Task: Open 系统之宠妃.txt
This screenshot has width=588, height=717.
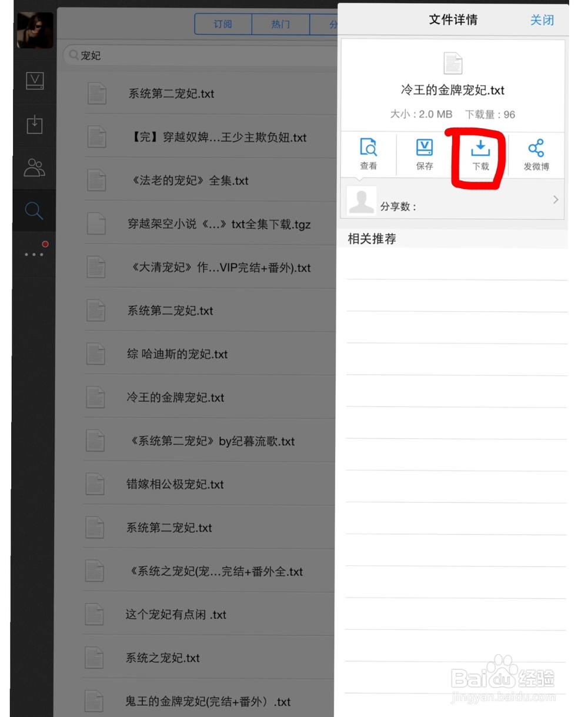Action: tap(209, 658)
